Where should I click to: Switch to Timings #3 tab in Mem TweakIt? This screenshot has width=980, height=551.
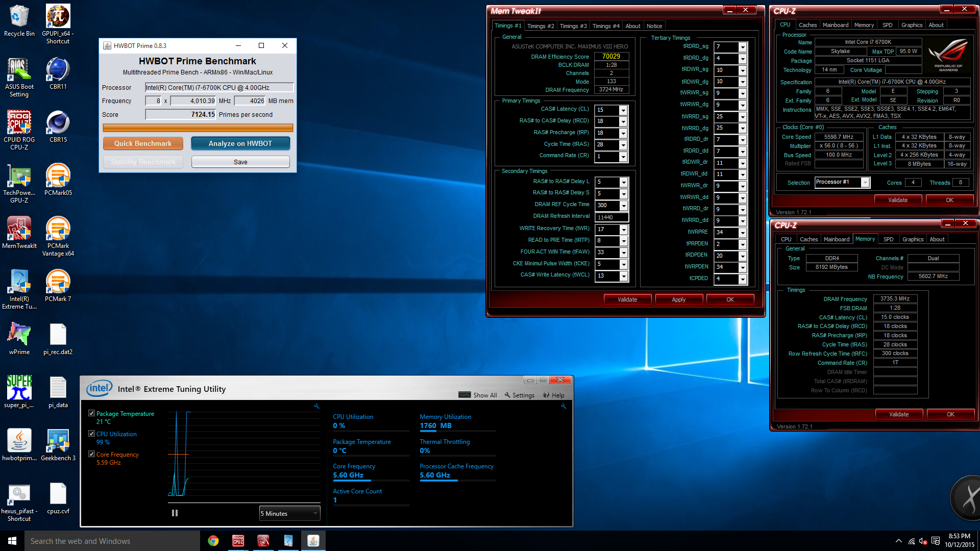573,26
